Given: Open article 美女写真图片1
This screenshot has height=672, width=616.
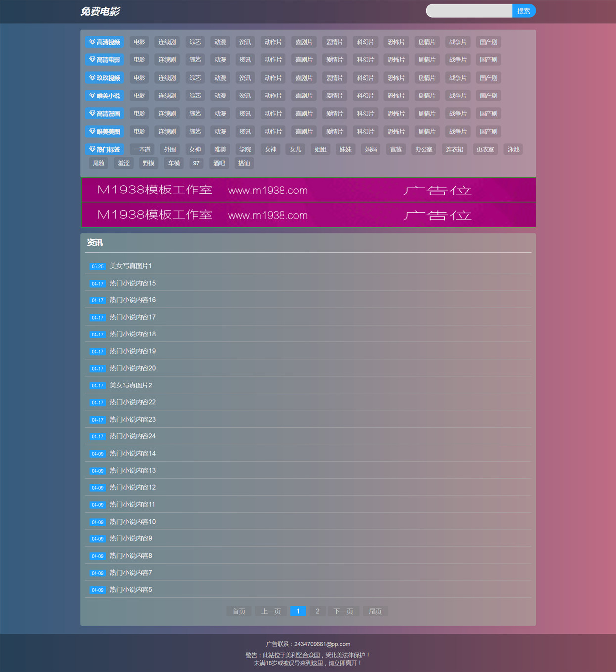Looking at the screenshot, I should (131, 266).
